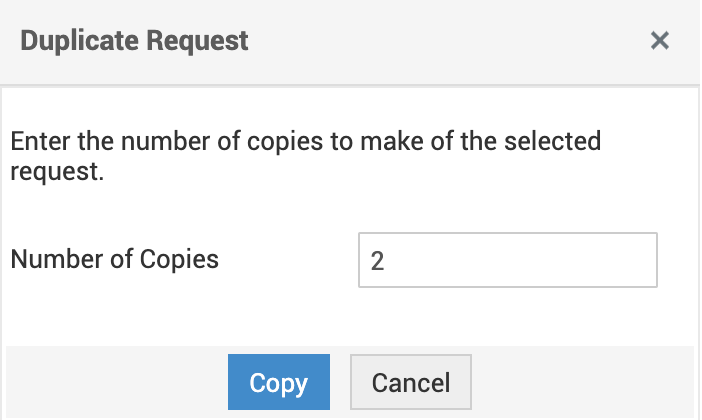Close the Duplicate Request dialog with X
Image resolution: width=702 pixels, height=420 pixels.
coord(659,41)
